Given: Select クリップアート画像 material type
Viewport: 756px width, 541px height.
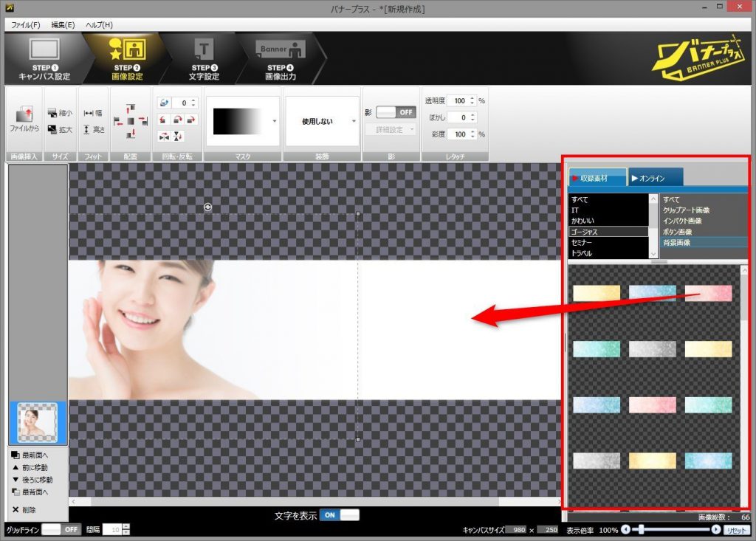Looking at the screenshot, I should [704, 210].
